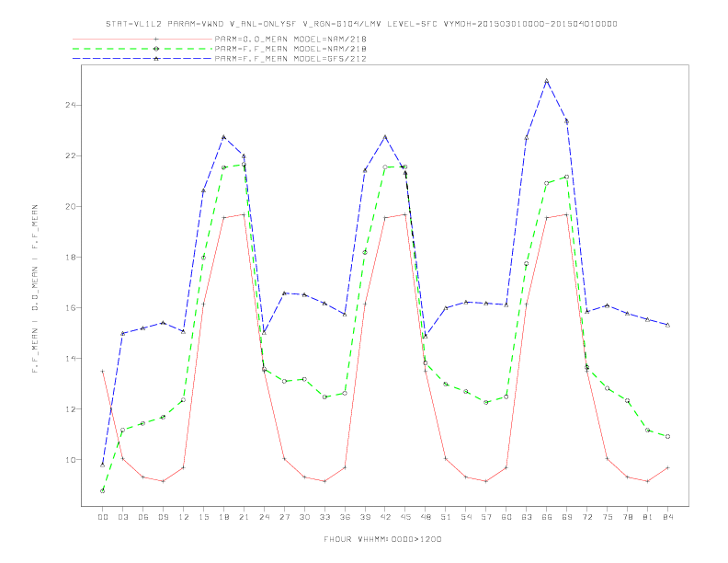Click the x-axis tick label 27
728x563 pixels.
284,517
